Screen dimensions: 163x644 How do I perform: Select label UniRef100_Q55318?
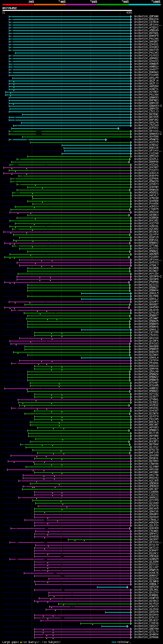[146, 156]
